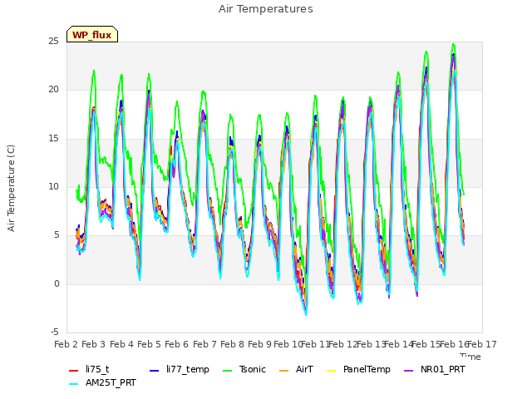Click the Feb 5 x-axis tick label
Screen dimensions: 532x399
click(x=149, y=344)
